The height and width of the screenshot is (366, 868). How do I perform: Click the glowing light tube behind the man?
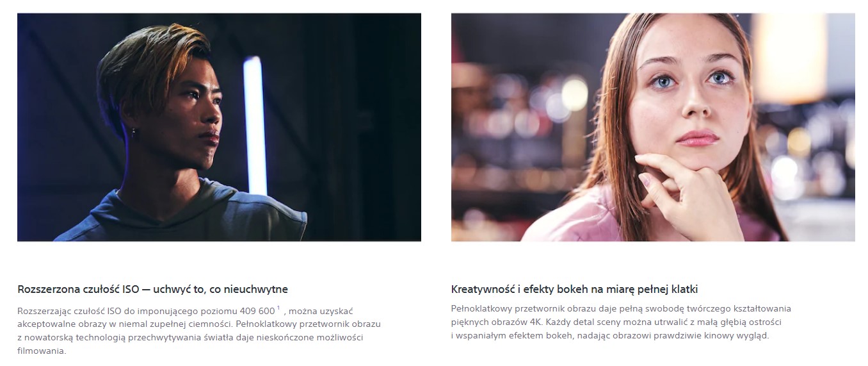(255, 125)
